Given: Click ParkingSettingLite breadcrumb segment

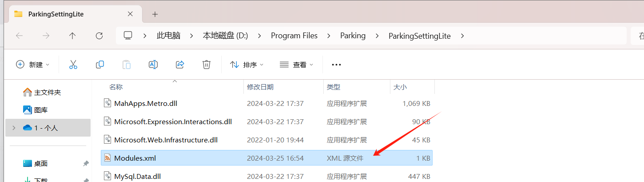Looking at the screenshot, I should (419, 36).
